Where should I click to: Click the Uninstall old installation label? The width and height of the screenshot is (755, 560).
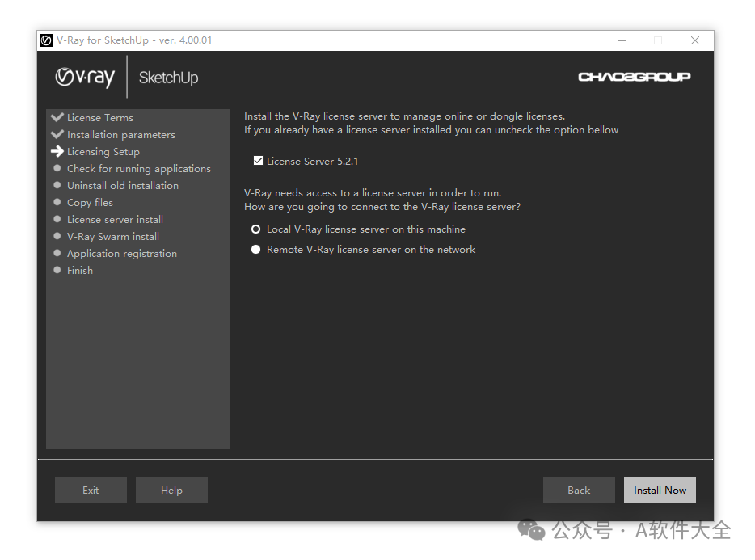point(123,185)
